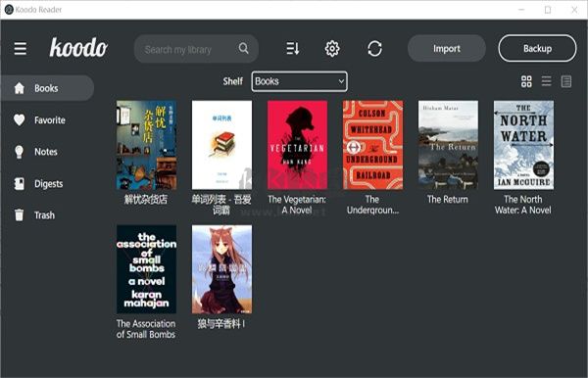
Task: Click the Koodo Reader title bar icon
Action: [x=9, y=10]
